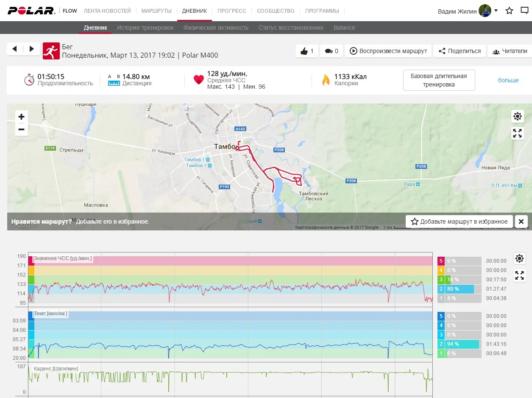Go to the previous training session arrow
Image resolution: width=532 pixels, height=398 pixels.
tap(15, 49)
